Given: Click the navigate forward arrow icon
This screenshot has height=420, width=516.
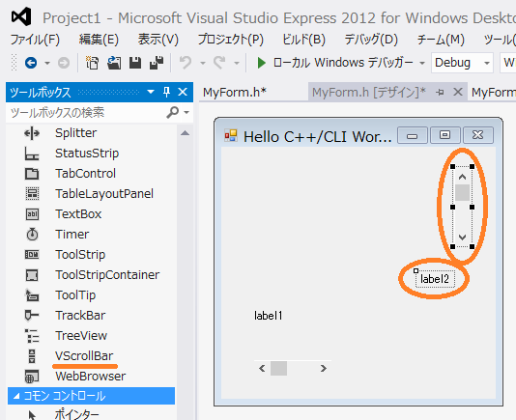Looking at the screenshot, I should click(x=64, y=63).
